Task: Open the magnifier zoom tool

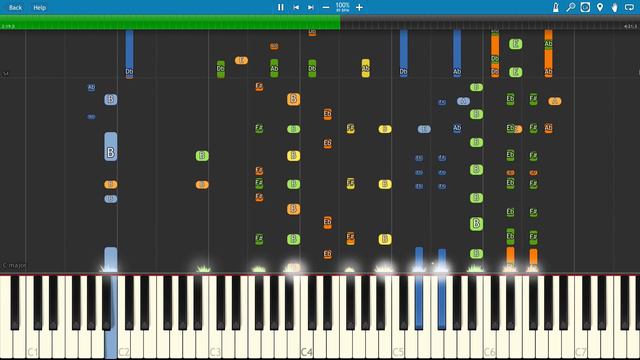Action: 571,7
